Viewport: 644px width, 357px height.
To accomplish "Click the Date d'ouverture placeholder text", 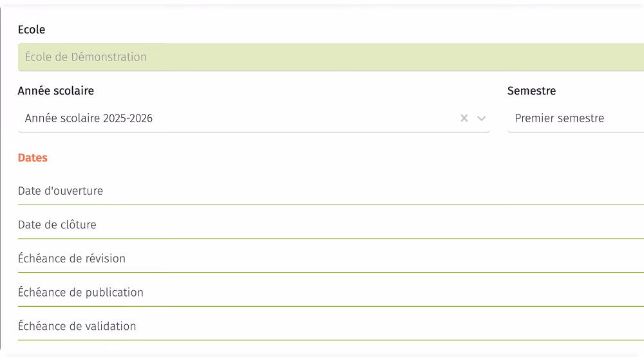I will pyautogui.click(x=61, y=191).
